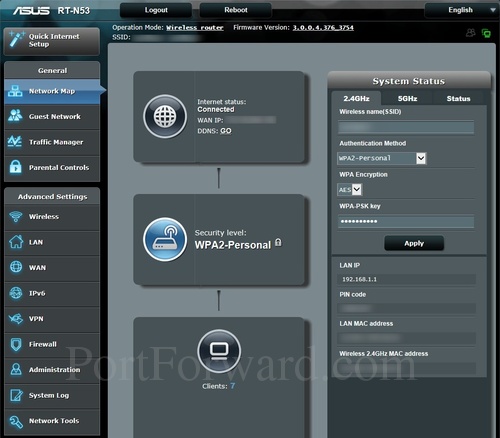Click the blue router icon in network map
This screenshot has width=500, height=438.
(x=165, y=239)
